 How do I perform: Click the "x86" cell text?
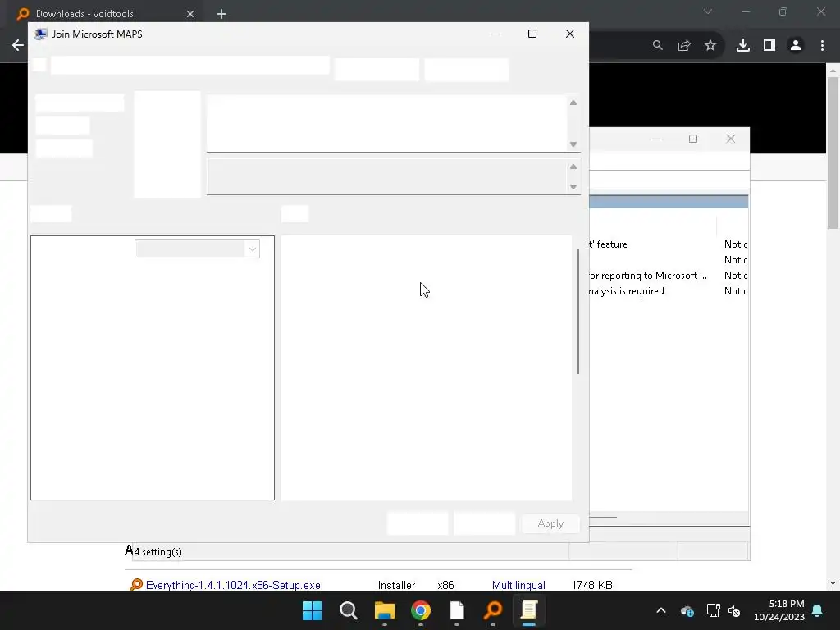[445, 585]
